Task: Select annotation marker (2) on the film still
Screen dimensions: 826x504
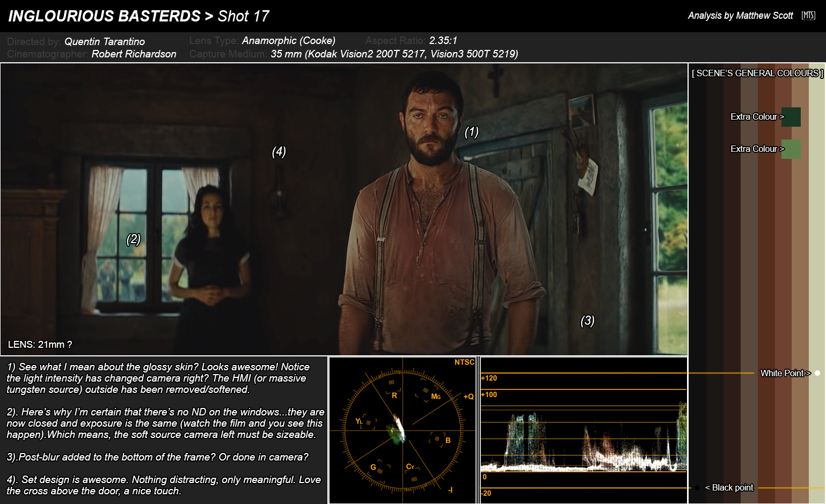Action: click(x=133, y=239)
